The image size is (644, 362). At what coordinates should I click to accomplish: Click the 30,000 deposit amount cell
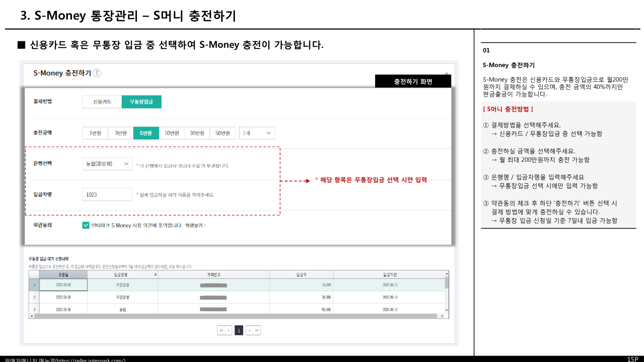click(x=302, y=297)
